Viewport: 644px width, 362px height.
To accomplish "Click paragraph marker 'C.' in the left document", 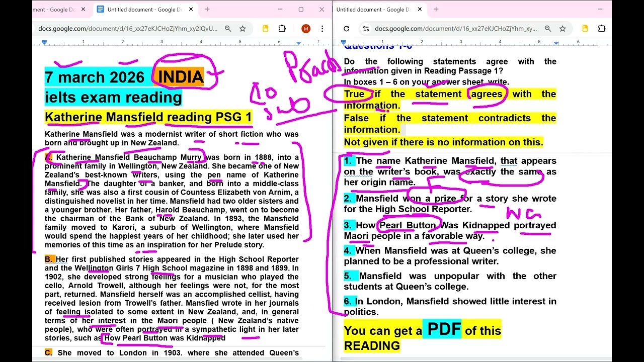I will (x=49, y=353).
